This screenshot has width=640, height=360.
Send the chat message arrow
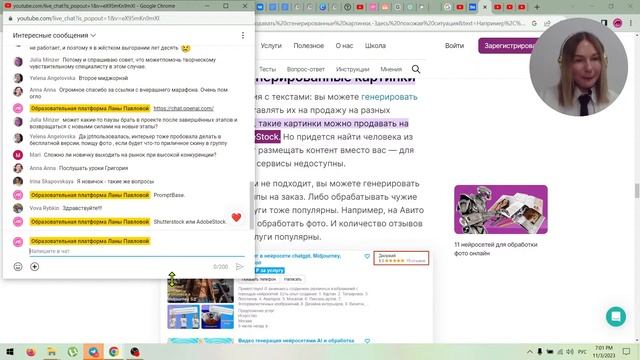point(239,267)
